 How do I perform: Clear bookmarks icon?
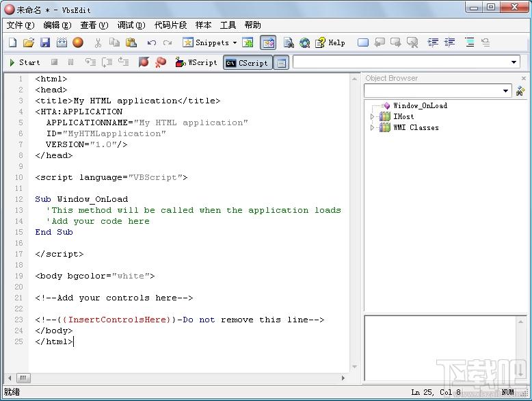[412, 43]
